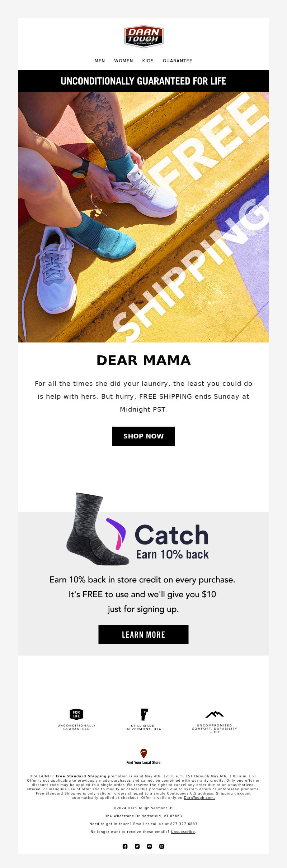Open the YouTube social icon
The width and height of the screenshot is (287, 868).
click(x=150, y=846)
